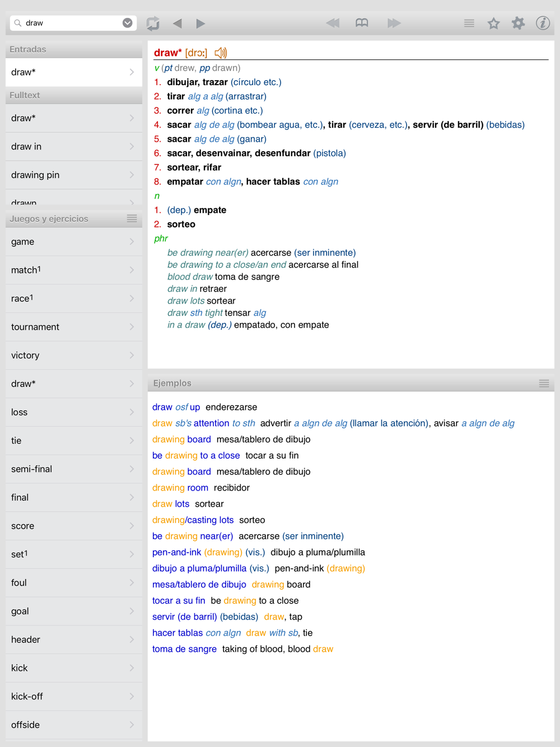560x747 pixels.
Task: Click the Fulltext section header
Action: 74,95
